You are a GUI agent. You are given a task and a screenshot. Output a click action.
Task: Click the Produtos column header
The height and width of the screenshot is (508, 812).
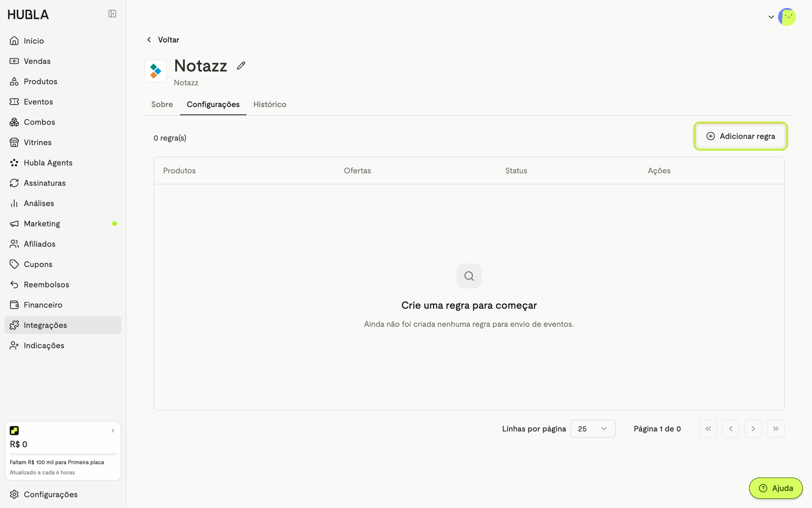tap(179, 171)
